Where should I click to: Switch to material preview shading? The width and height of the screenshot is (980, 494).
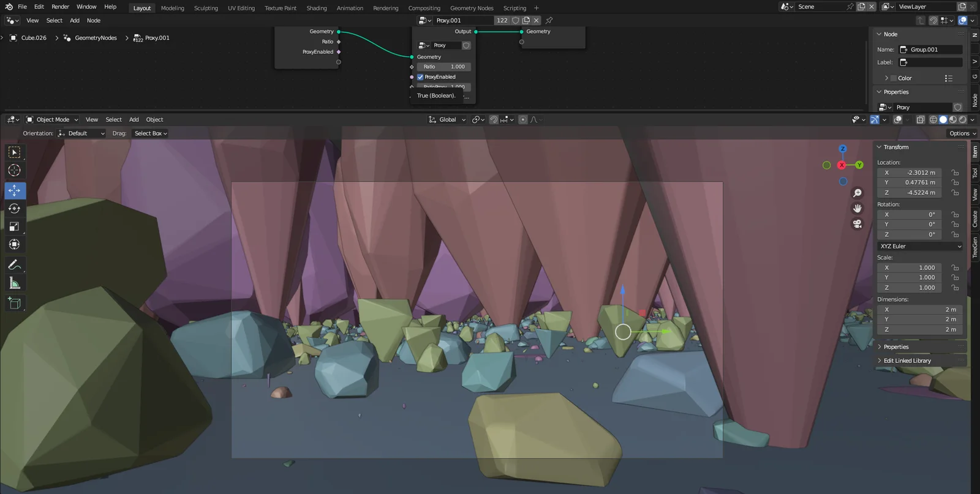pyautogui.click(x=953, y=119)
